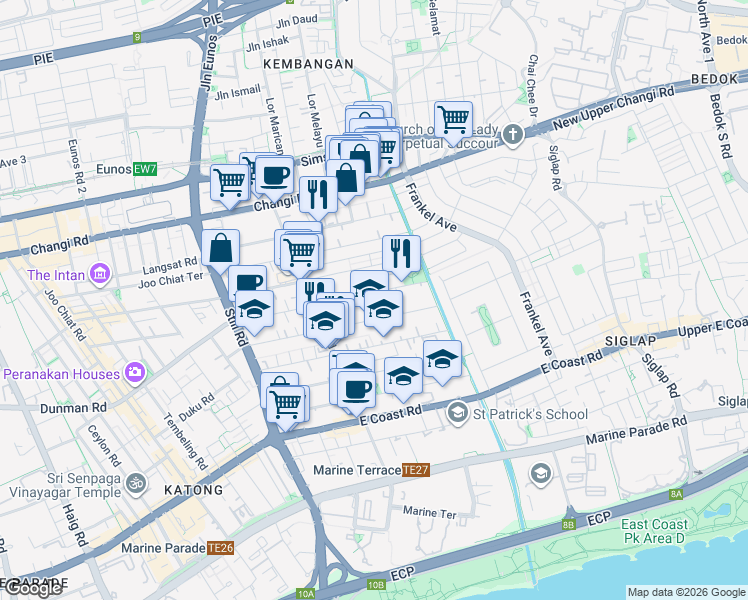Open the shopping bag marker touching Changi Rd

tap(346, 180)
